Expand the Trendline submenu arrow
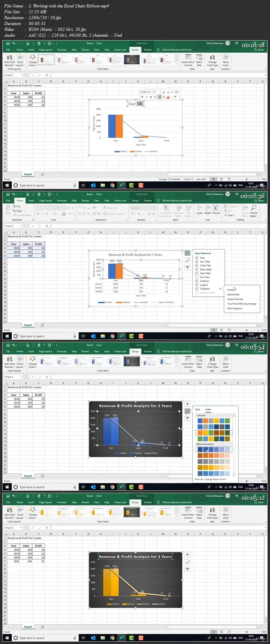270x644 pixels. pyautogui.click(x=220, y=289)
